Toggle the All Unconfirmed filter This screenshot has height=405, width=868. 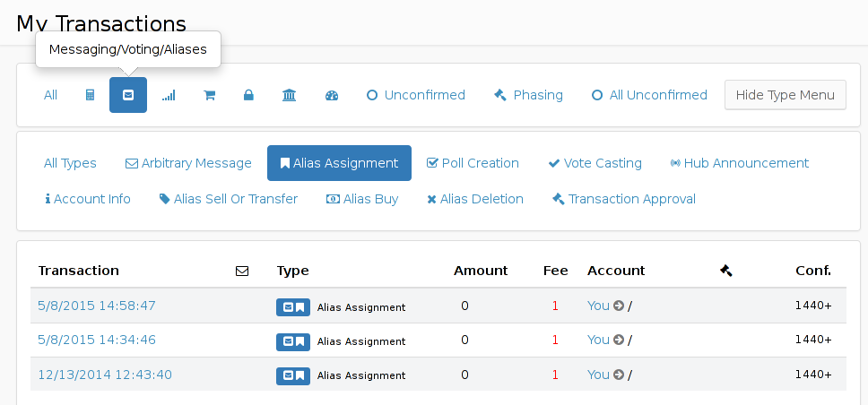pos(649,95)
